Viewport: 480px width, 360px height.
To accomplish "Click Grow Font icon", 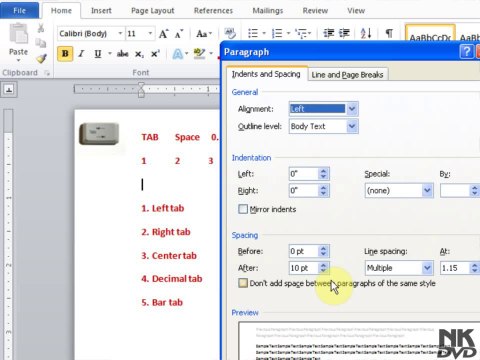I will 163,34.
